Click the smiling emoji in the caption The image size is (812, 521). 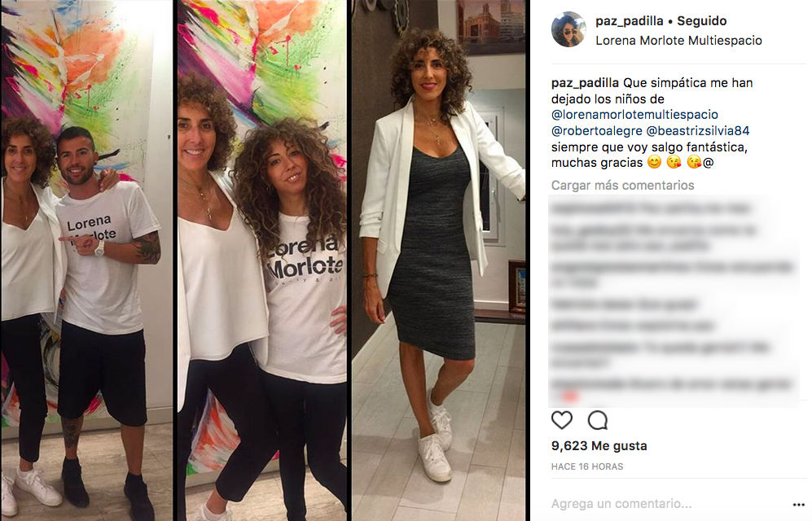(655, 163)
